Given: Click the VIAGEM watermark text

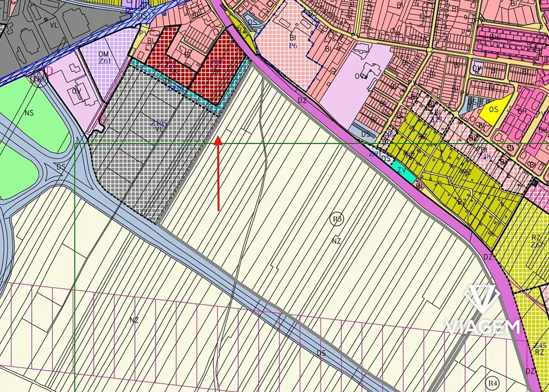Looking at the screenshot, I should pos(483,327).
